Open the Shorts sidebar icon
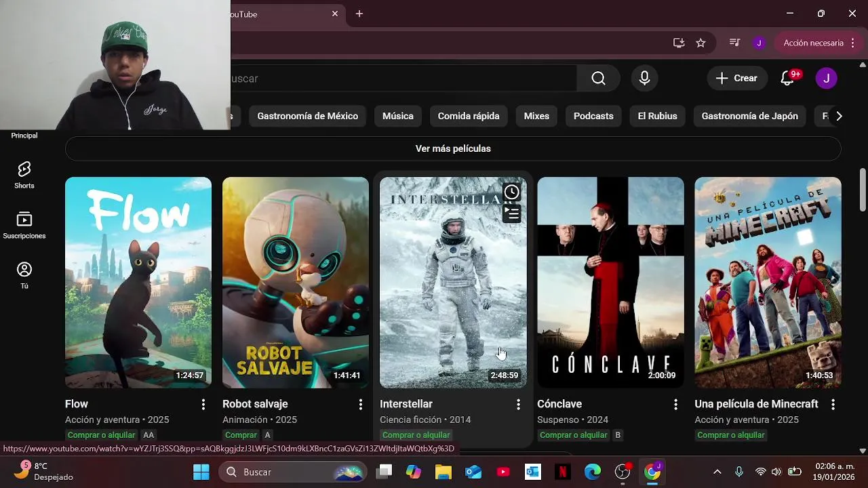868x488 pixels. click(24, 175)
